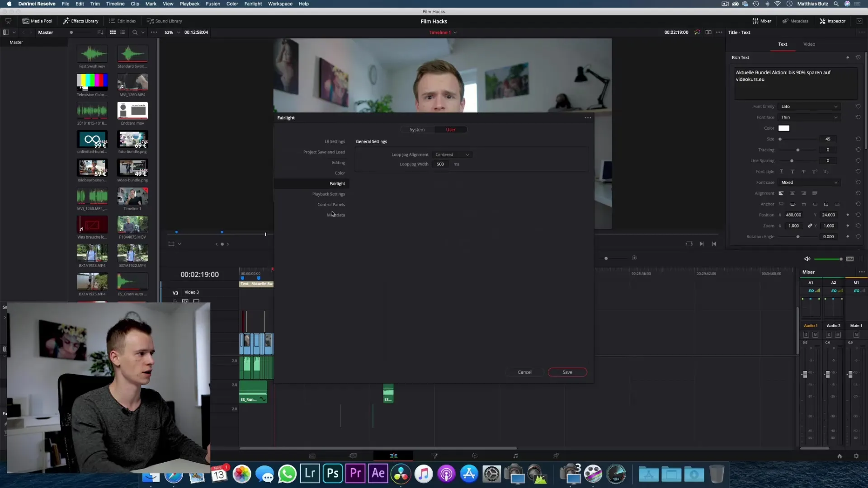868x488 pixels.
Task: Open the Fairlight page icon
Action: click(x=516, y=456)
